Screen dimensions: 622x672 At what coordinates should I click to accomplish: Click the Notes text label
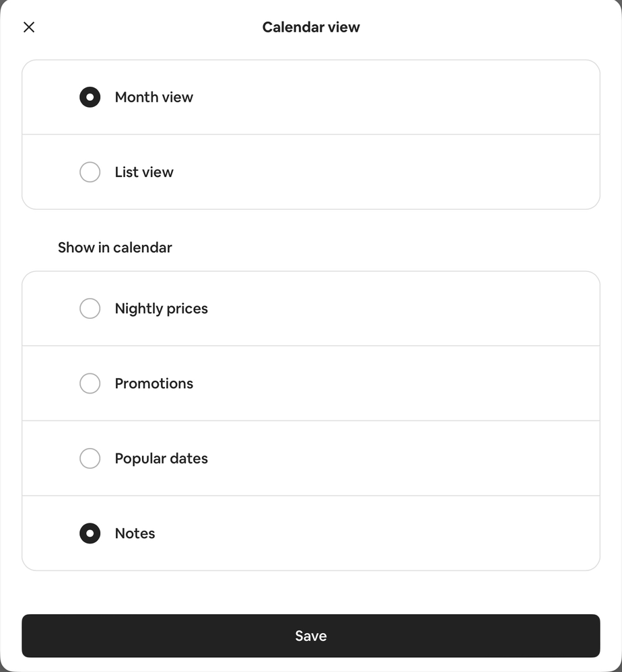click(x=135, y=533)
